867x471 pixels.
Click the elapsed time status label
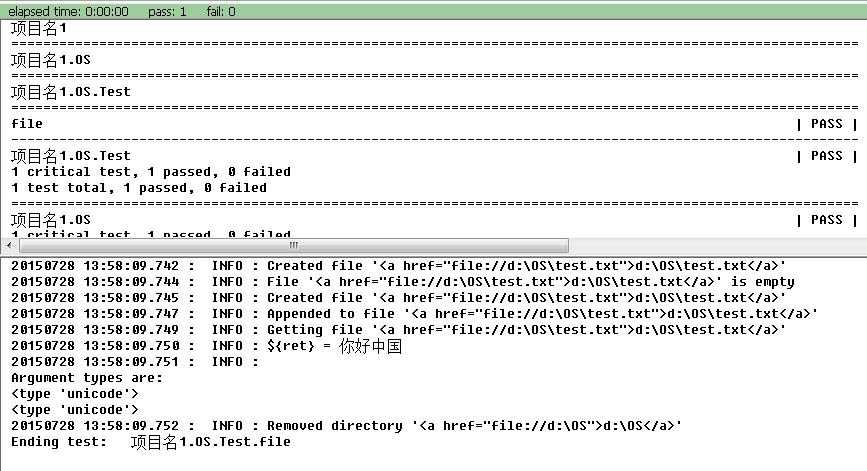point(68,12)
